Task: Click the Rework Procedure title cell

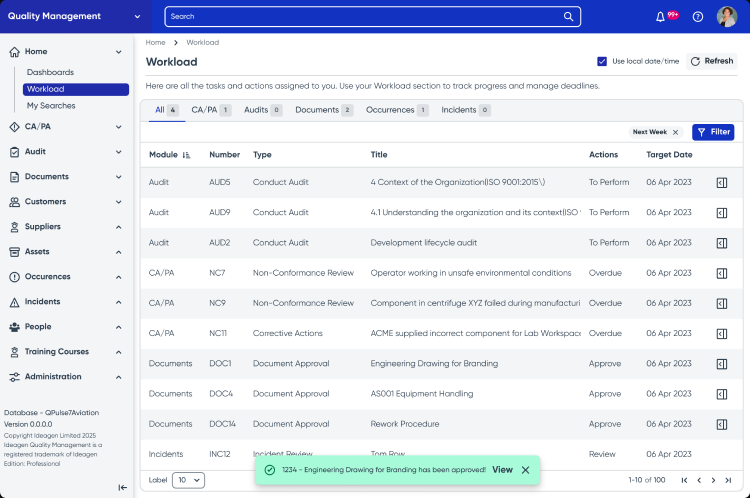Action: (405, 424)
